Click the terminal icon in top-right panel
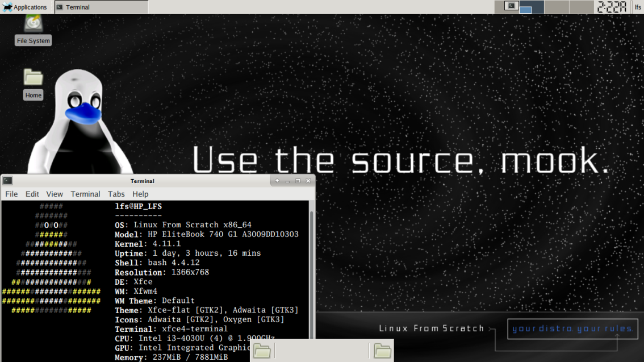The height and width of the screenshot is (362, 644). point(511,6)
